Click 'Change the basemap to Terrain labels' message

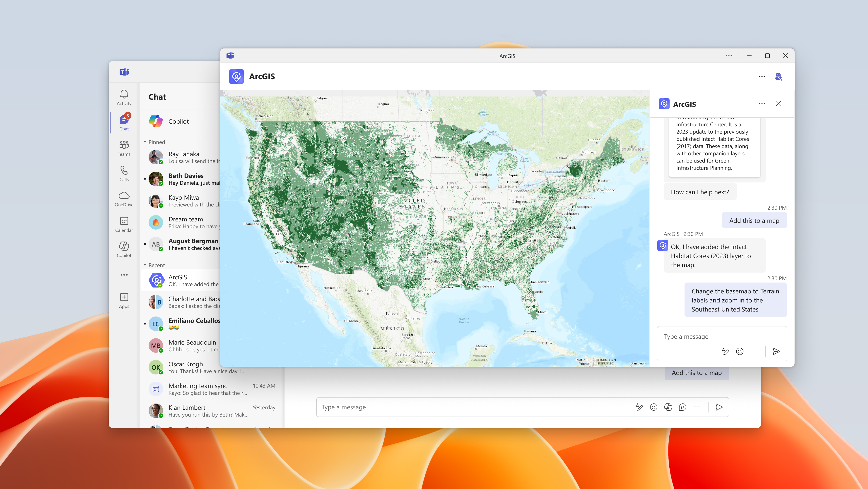[x=735, y=300]
